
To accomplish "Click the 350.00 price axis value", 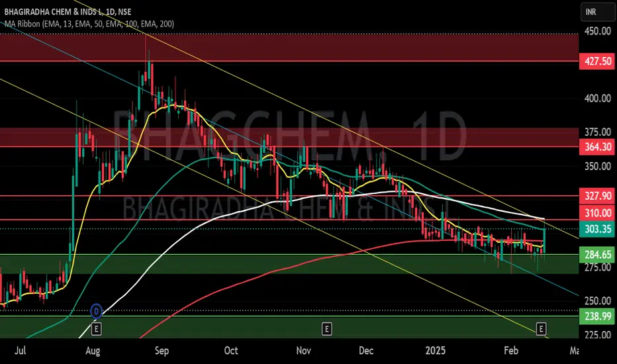I will (597, 166).
